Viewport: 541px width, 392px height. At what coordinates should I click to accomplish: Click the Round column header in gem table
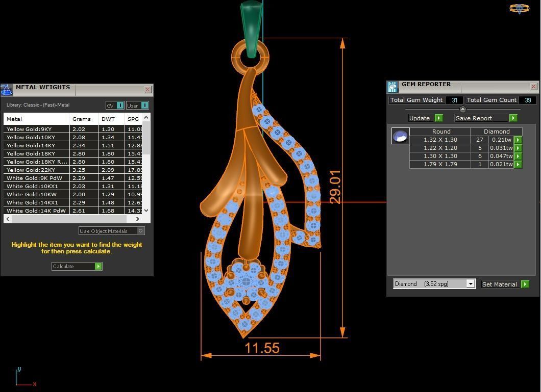440,132
